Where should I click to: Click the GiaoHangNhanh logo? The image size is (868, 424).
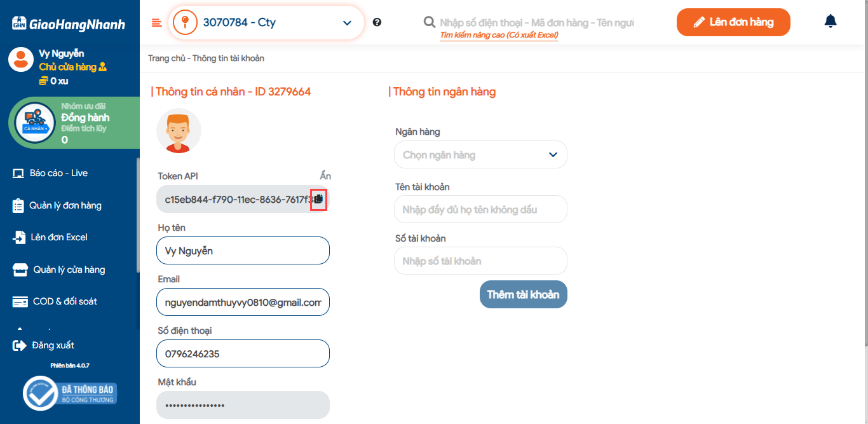click(x=69, y=24)
